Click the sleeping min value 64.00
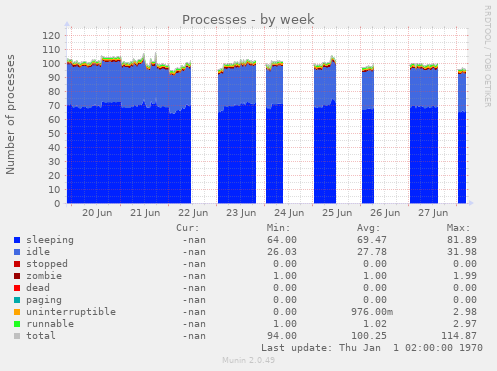Viewport: 497px width, 371px height. (282, 240)
